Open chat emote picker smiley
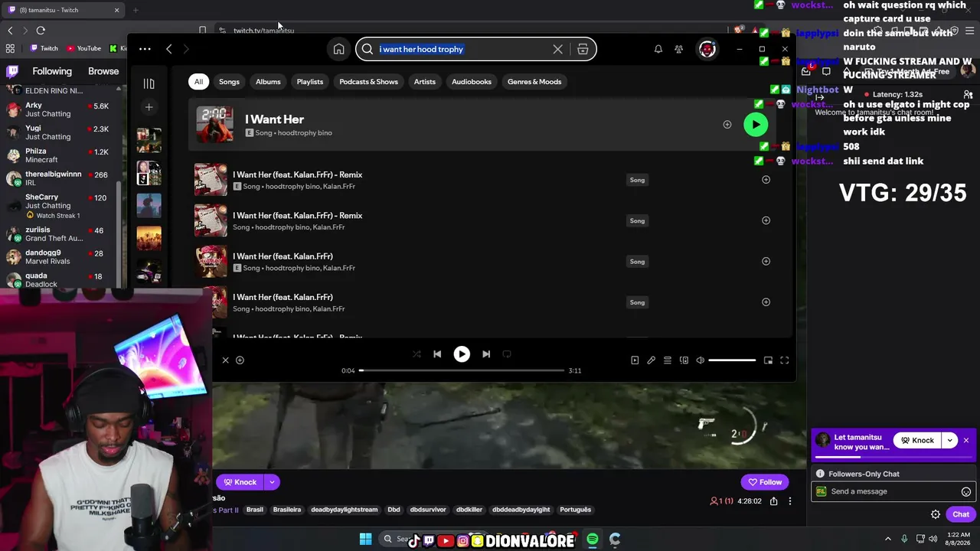The height and width of the screenshot is (551, 980). tap(966, 492)
